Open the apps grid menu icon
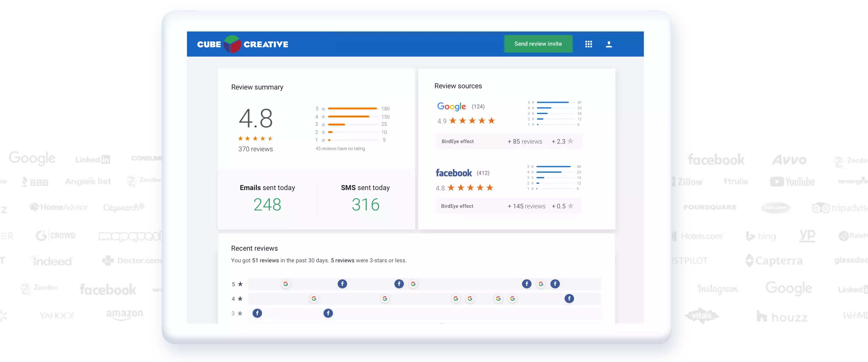This screenshot has height=362, width=868. 588,44
